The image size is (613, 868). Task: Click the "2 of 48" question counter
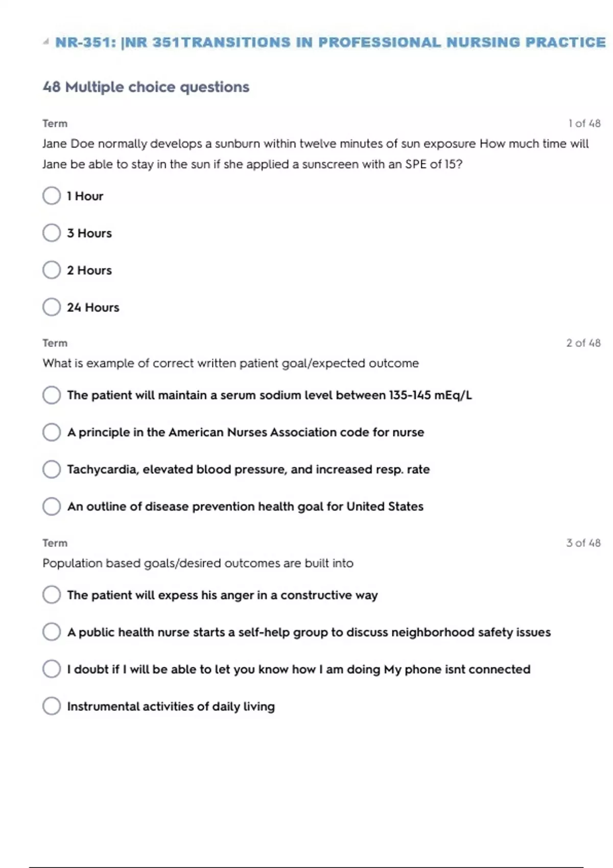pos(583,343)
